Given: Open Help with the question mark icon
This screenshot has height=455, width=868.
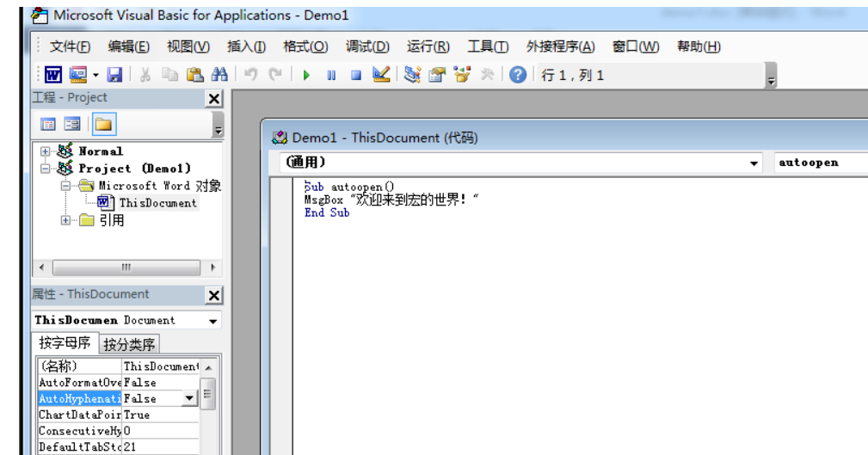Looking at the screenshot, I should tap(518, 75).
